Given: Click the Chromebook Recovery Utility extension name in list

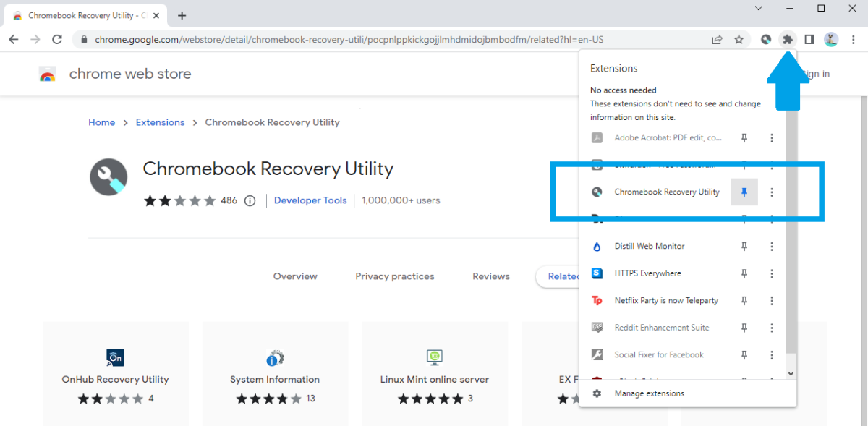Looking at the screenshot, I should (x=667, y=192).
